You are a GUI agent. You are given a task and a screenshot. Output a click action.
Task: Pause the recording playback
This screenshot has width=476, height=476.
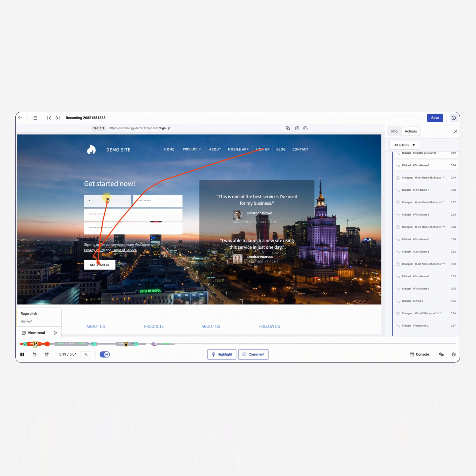(22, 355)
